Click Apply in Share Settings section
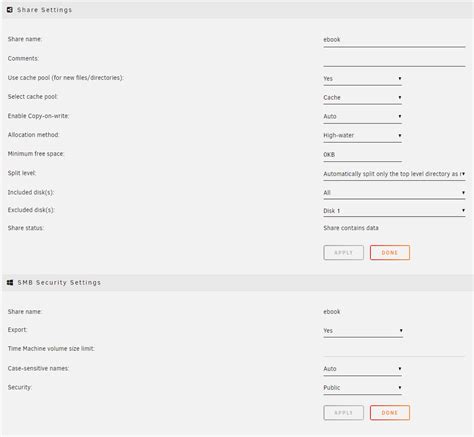Viewport: 474px width, 437px height. point(343,253)
